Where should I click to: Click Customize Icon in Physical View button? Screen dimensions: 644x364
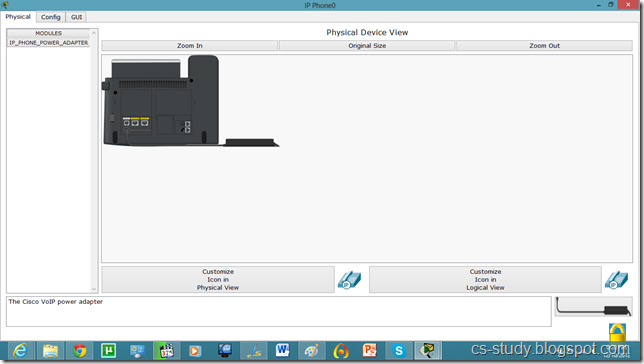pos(218,279)
